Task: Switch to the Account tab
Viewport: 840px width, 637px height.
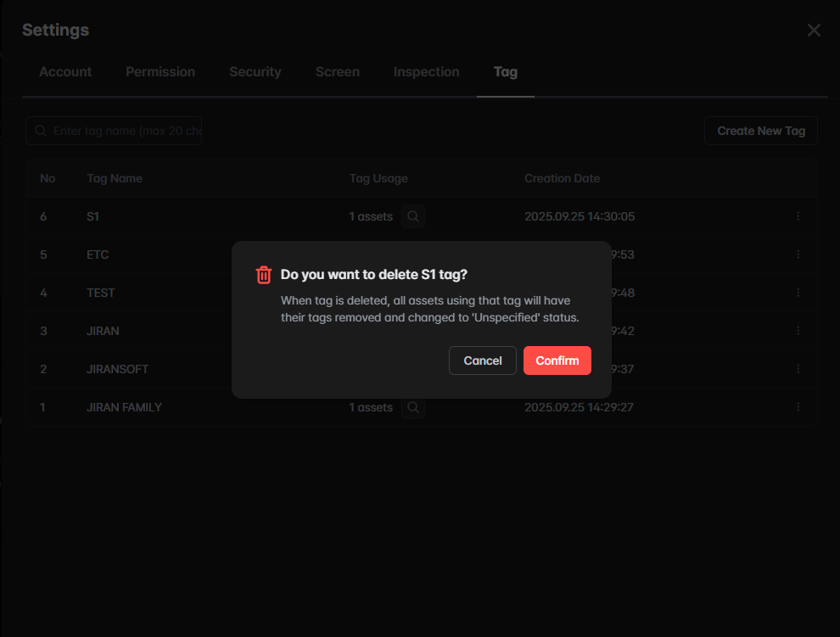Action: [x=65, y=72]
